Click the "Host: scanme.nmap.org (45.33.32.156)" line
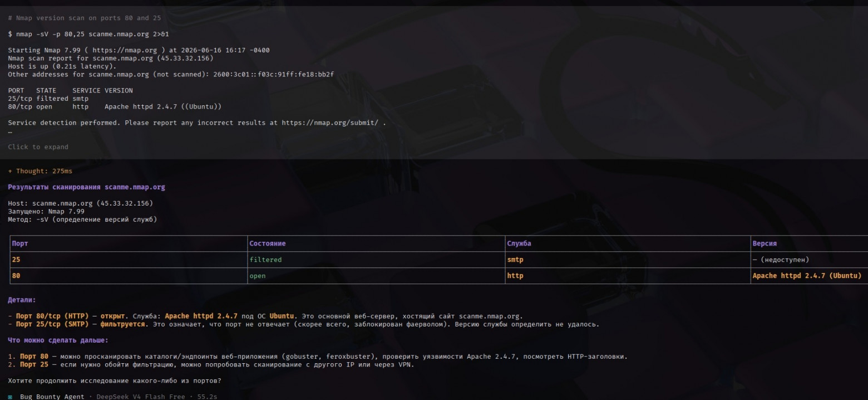The width and height of the screenshot is (868, 400). (x=80, y=203)
